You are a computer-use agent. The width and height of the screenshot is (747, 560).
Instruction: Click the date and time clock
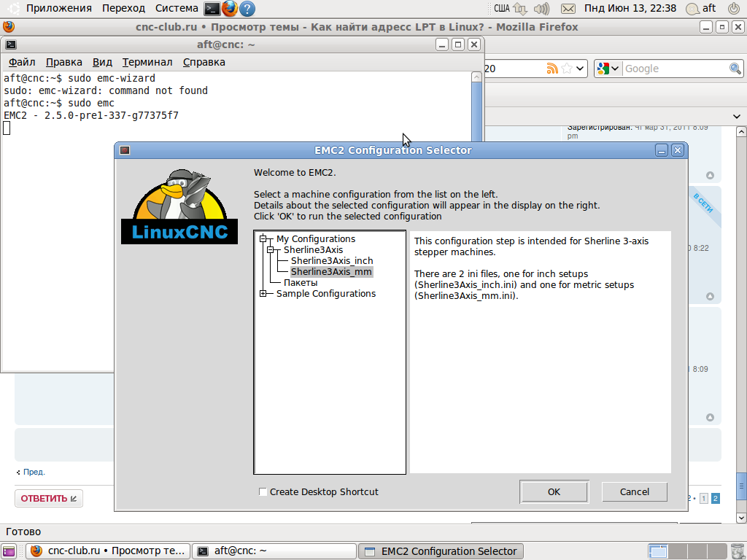[x=630, y=8]
